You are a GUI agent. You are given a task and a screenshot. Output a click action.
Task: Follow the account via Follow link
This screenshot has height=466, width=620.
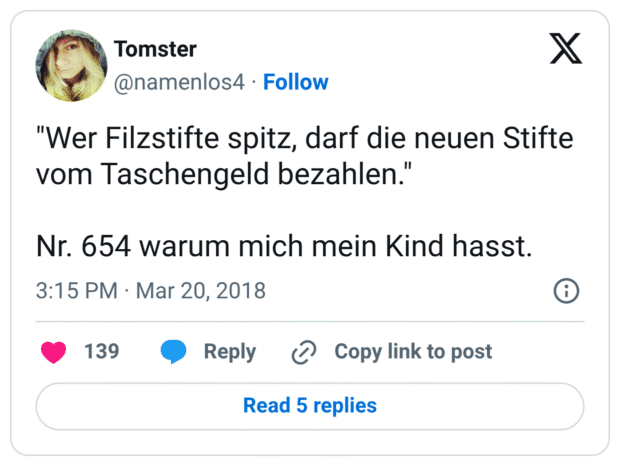tap(295, 82)
